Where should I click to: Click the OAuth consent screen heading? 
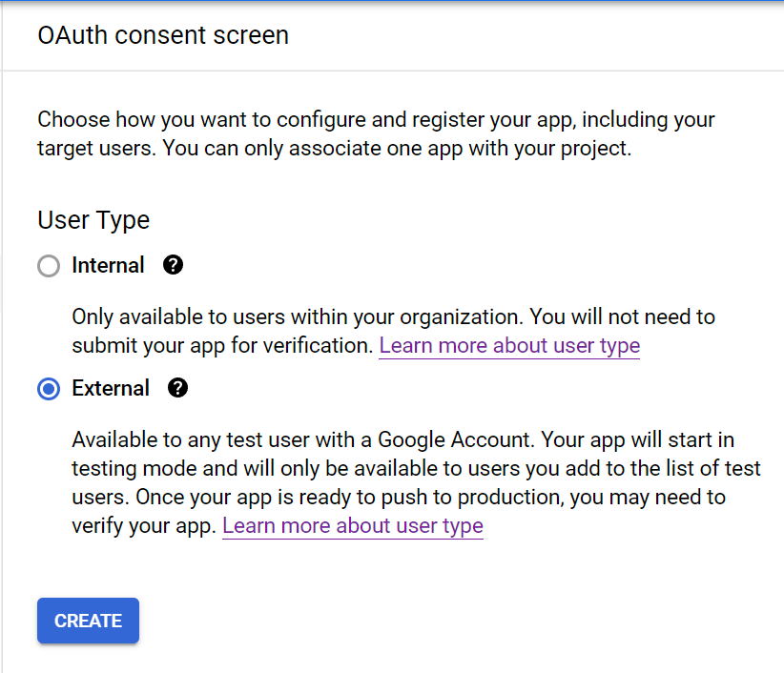click(x=162, y=35)
